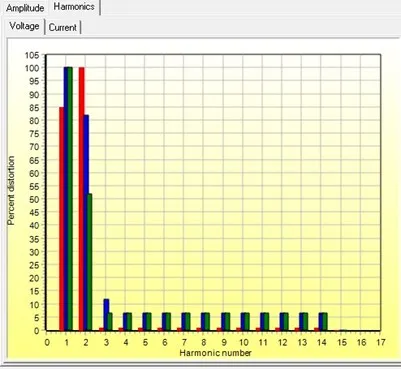Open the Voltage sub-tab
401x369 pixels.
[24, 26]
